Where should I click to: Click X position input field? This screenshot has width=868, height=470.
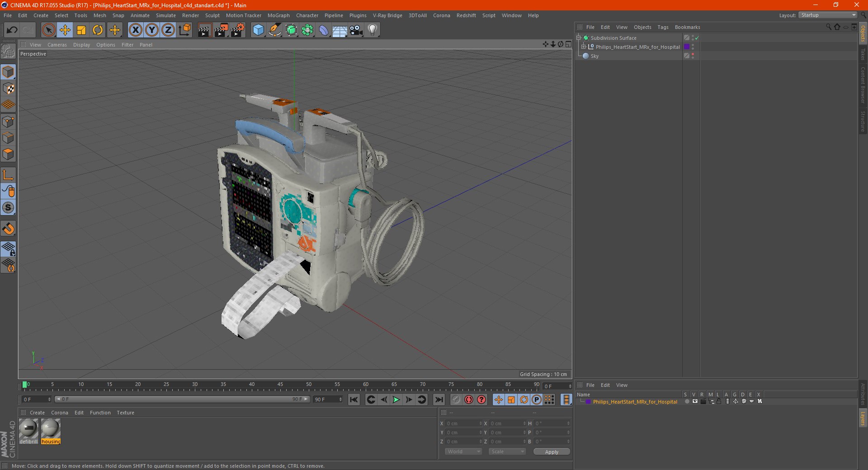[463, 423]
